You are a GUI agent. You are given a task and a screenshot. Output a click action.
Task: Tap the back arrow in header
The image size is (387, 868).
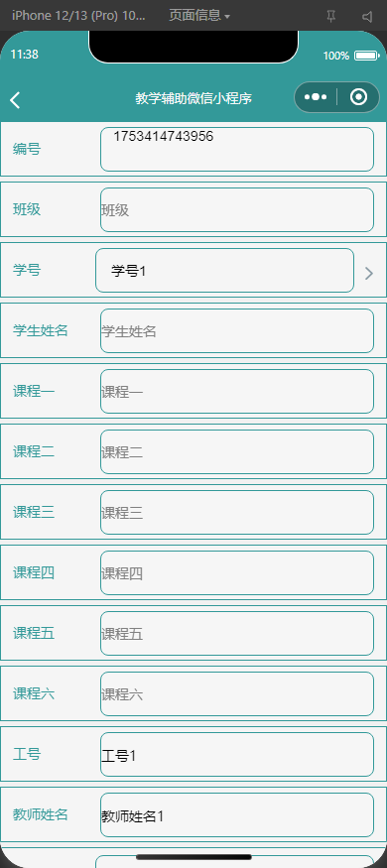coord(15,100)
